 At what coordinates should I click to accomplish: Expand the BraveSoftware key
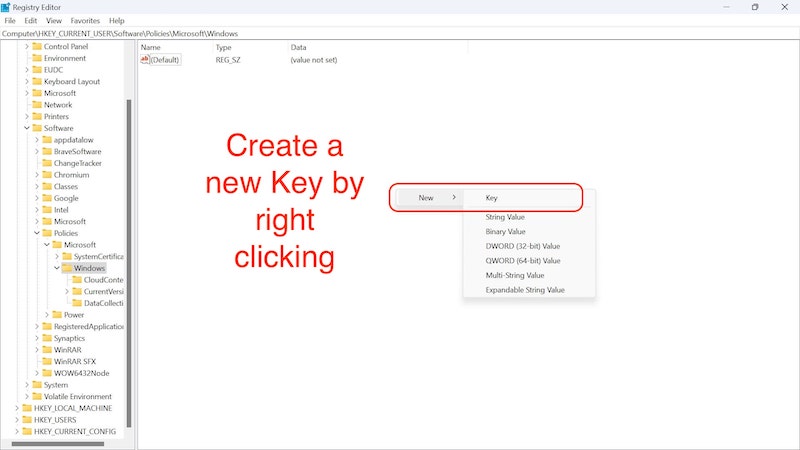coord(37,152)
